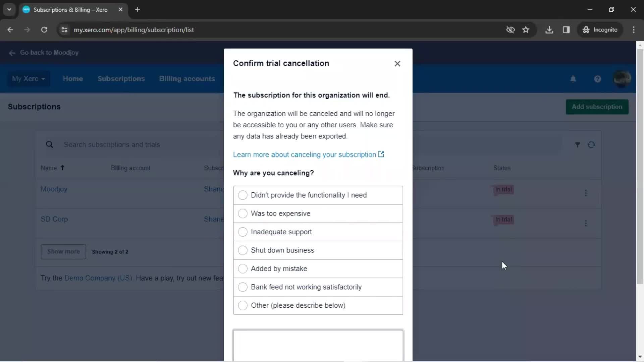
Task: Click the Add subscription button
Action: [597, 107]
